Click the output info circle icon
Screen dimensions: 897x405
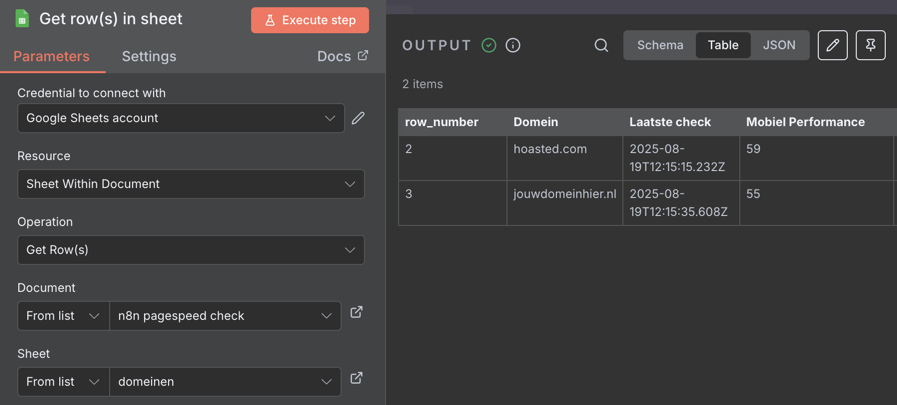pyautogui.click(x=513, y=45)
